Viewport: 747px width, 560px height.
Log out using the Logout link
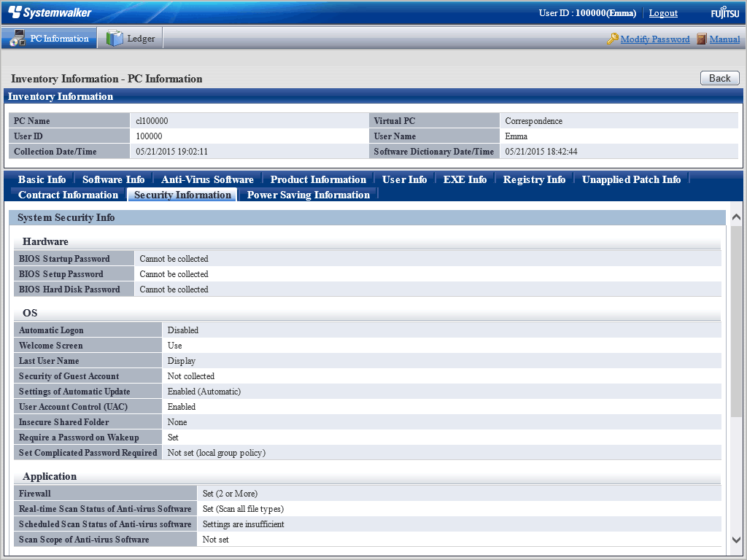pyautogui.click(x=663, y=13)
